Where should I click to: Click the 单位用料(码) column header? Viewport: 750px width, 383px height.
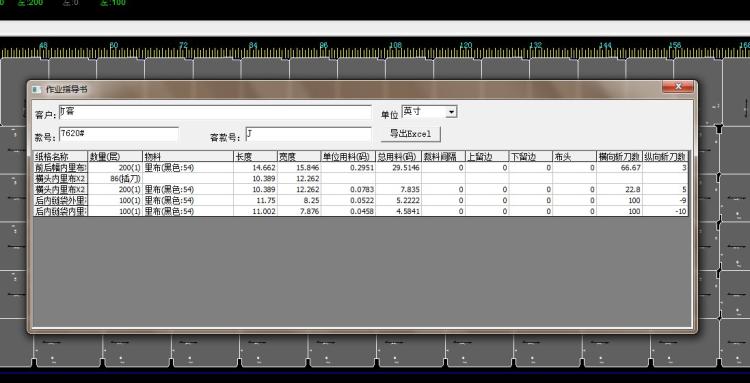tap(348, 156)
